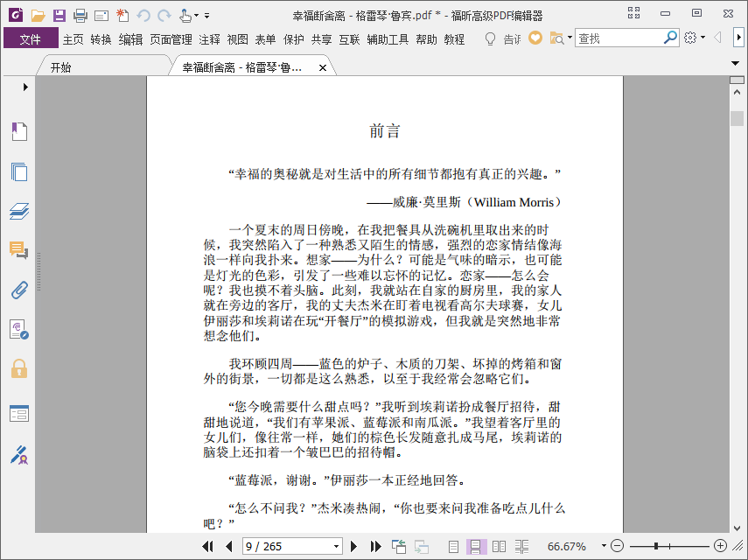Go to the previous page
The height and width of the screenshot is (560, 748).
229,546
